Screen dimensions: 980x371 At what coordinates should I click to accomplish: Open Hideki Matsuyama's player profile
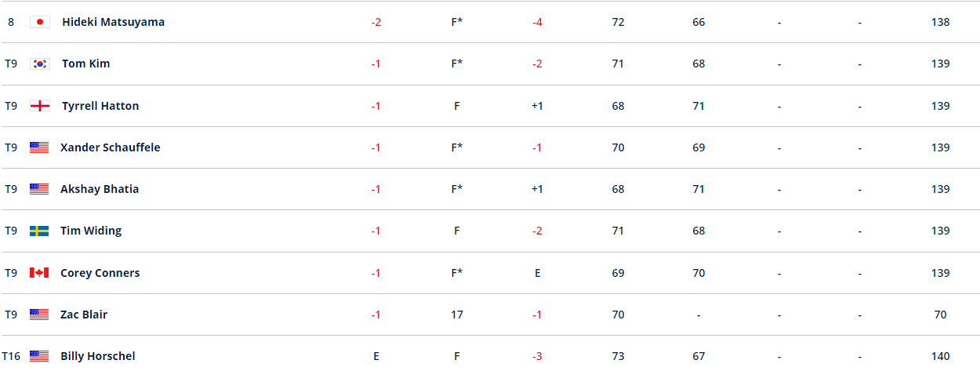click(x=113, y=22)
